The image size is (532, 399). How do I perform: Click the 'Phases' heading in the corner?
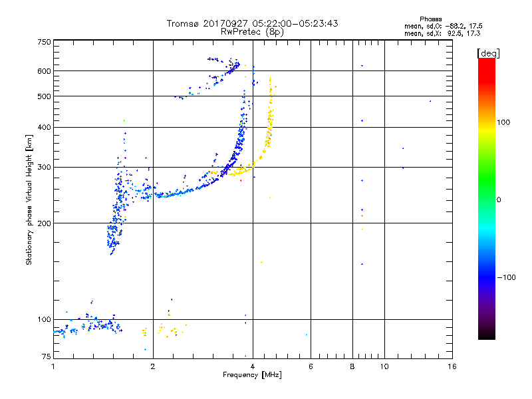[x=430, y=19]
